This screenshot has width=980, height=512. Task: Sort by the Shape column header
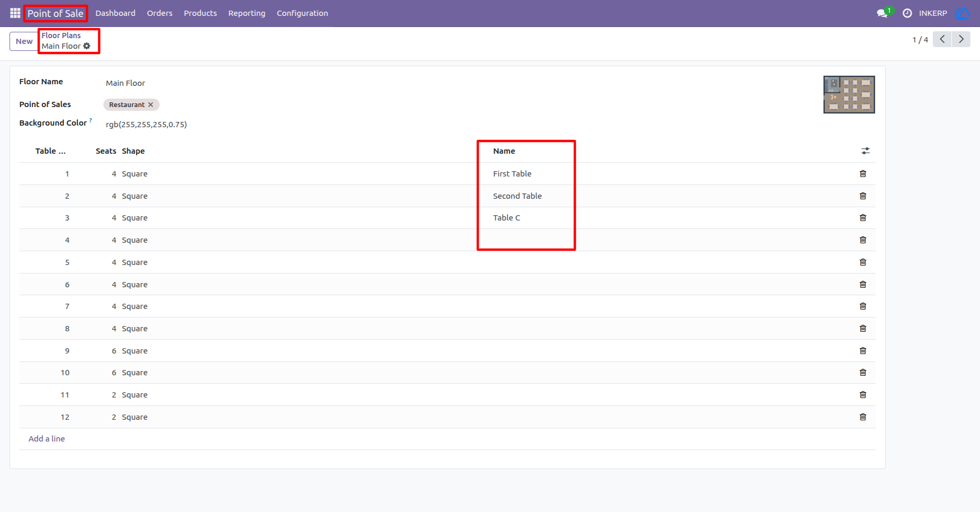133,151
